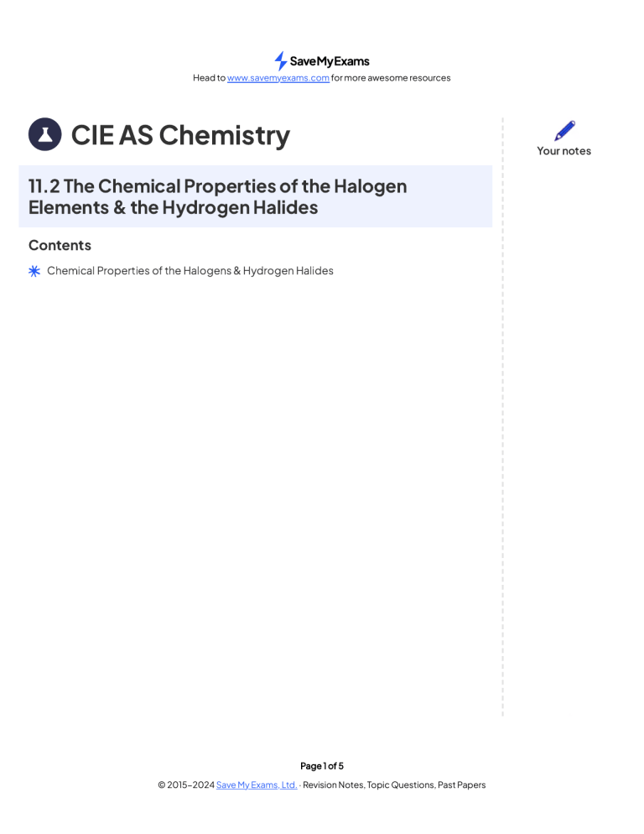Click the dashed vertical notes divider
This screenshot has height=834, width=644.
(502, 417)
